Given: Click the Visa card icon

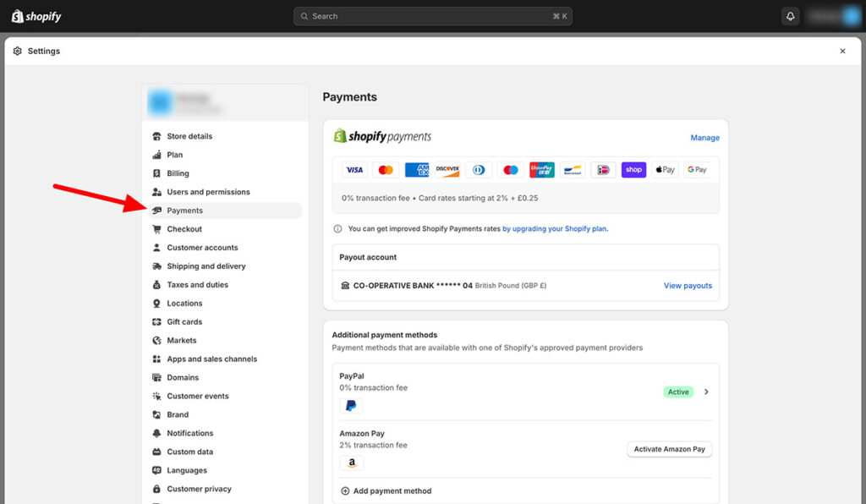Looking at the screenshot, I should click(354, 170).
